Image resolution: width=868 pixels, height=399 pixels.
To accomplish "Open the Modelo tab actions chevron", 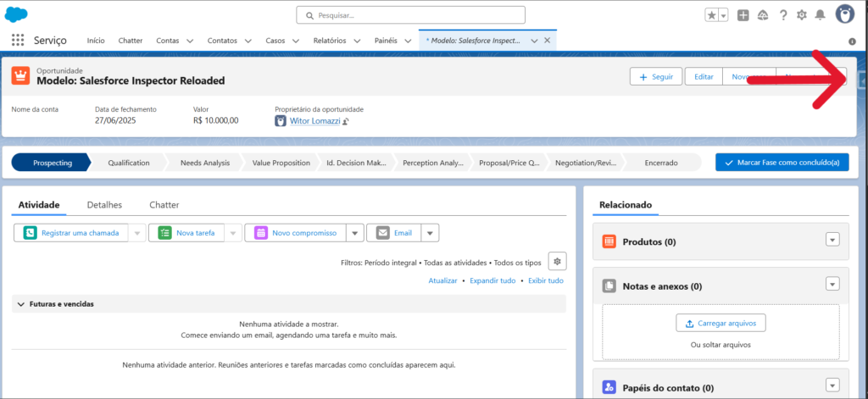I will [534, 41].
